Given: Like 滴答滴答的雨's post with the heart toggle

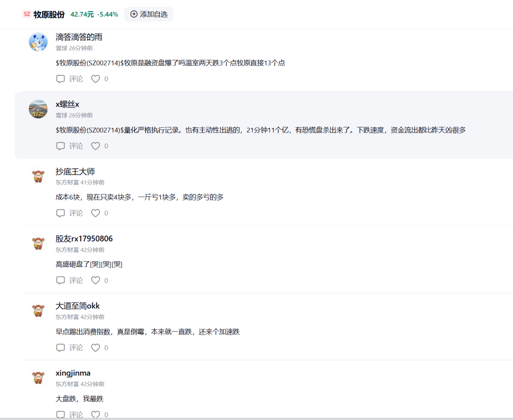Looking at the screenshot, I should click(x=95, y=79).
